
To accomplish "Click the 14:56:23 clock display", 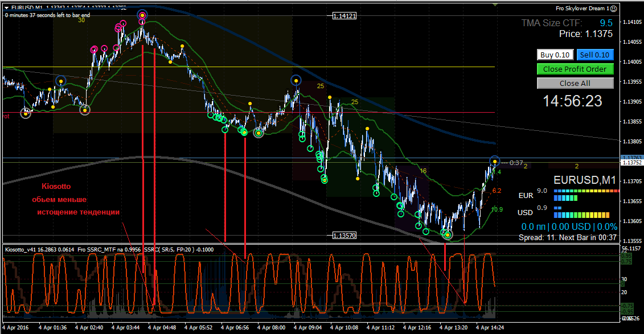I will (x=572, y=101).
